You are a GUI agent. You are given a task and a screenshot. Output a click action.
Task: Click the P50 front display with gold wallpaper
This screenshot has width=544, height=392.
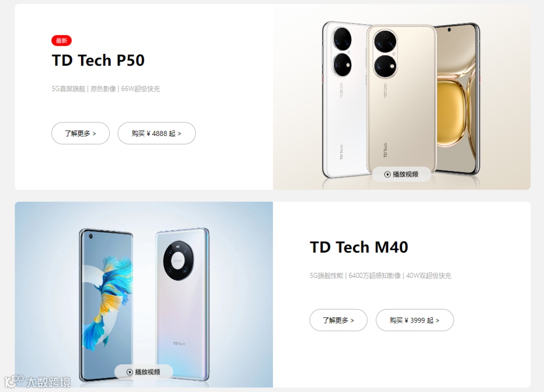[x=457, y=99]
